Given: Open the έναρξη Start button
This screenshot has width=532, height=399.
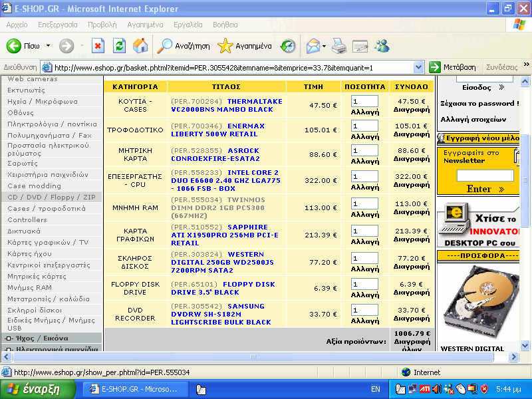Looking at the screenshot, I should tap(37, 389).
